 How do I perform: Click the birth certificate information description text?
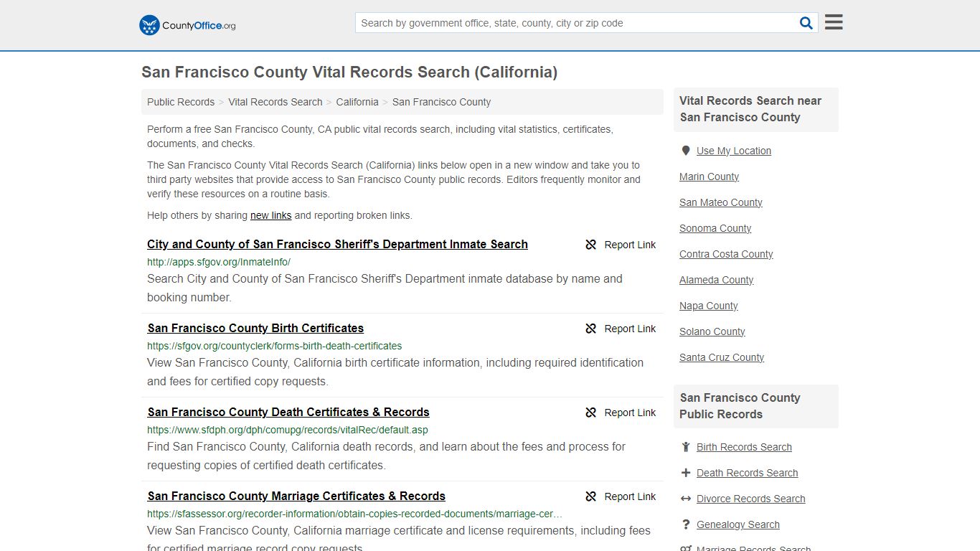[x=395, y=372]
